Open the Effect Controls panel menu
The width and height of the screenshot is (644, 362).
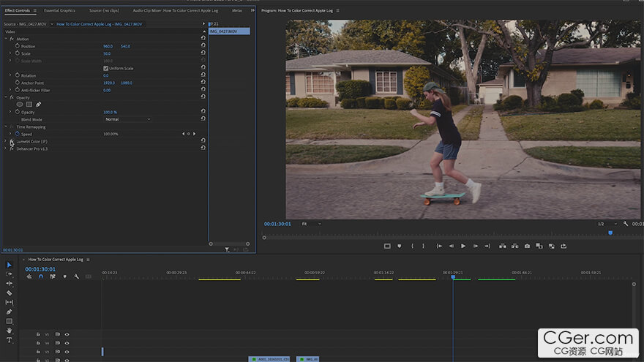(x=35, y=11)
